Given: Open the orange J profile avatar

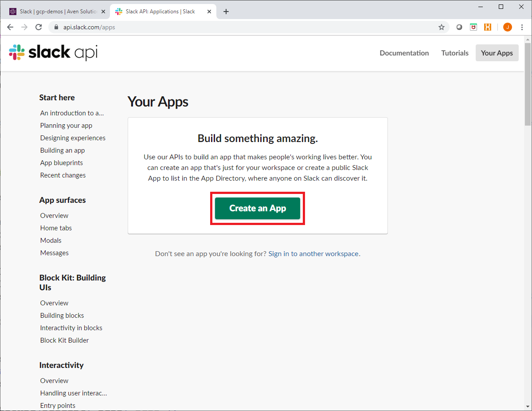Looking at the screenshot, I should click(508, 27).
